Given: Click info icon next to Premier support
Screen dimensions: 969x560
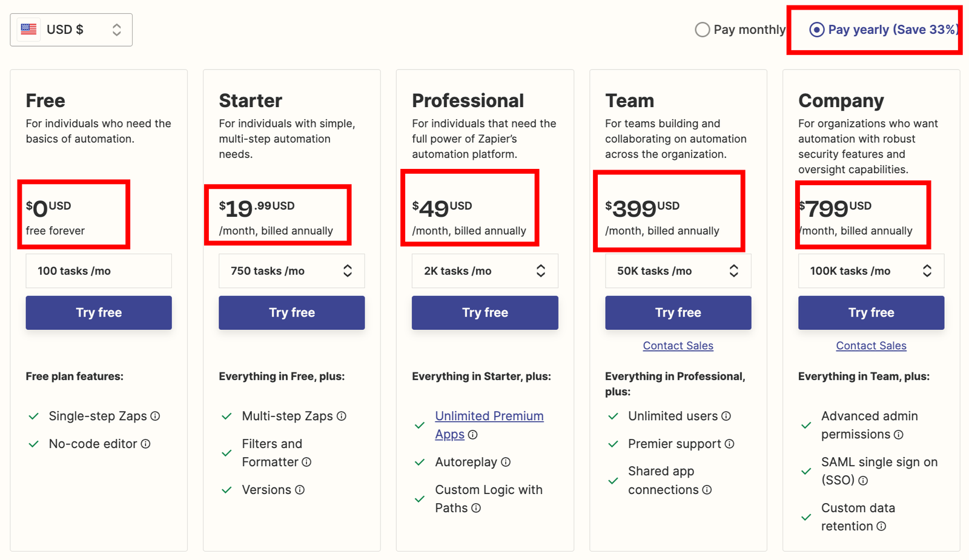Looking at the screenshot, I should point(729,444).
